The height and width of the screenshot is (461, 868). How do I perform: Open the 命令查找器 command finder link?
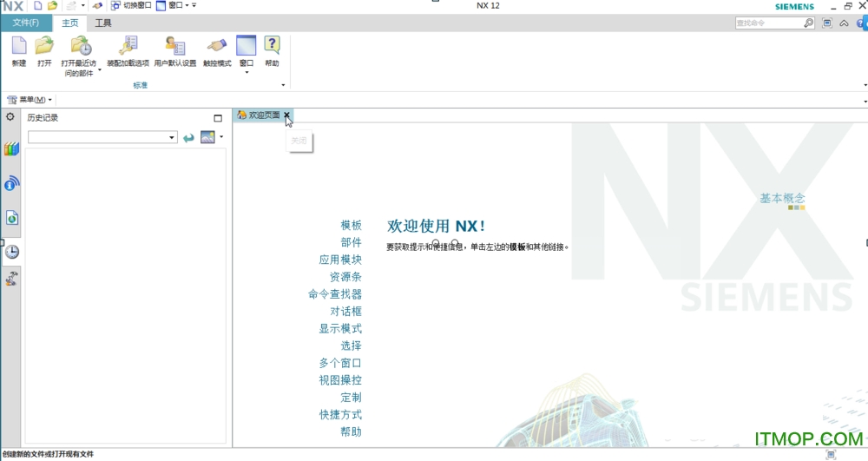(x=335, y=293)
